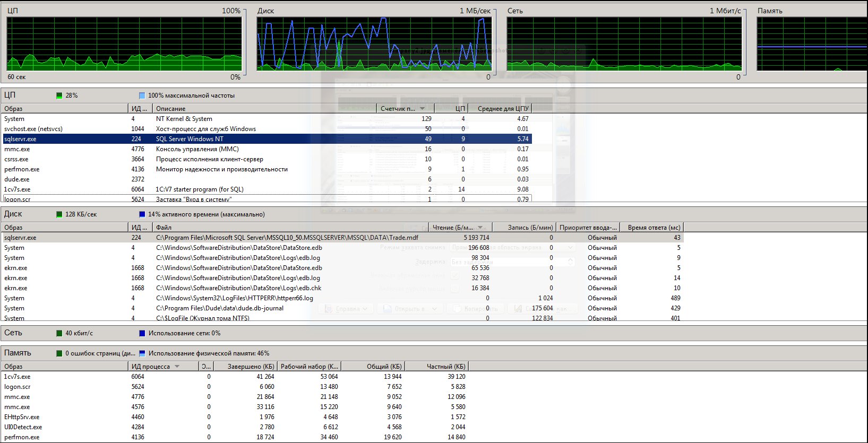
Task: Select perfmon.exe Монитор надежности row
Action: pyautogui.click(x=267, y=169)
